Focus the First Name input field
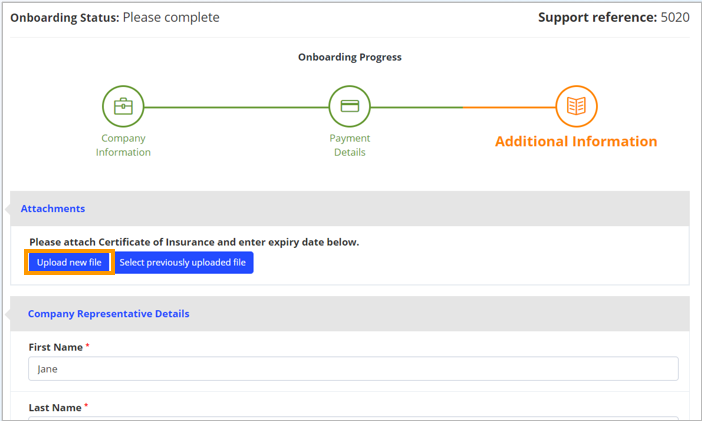 coord(353,369)
